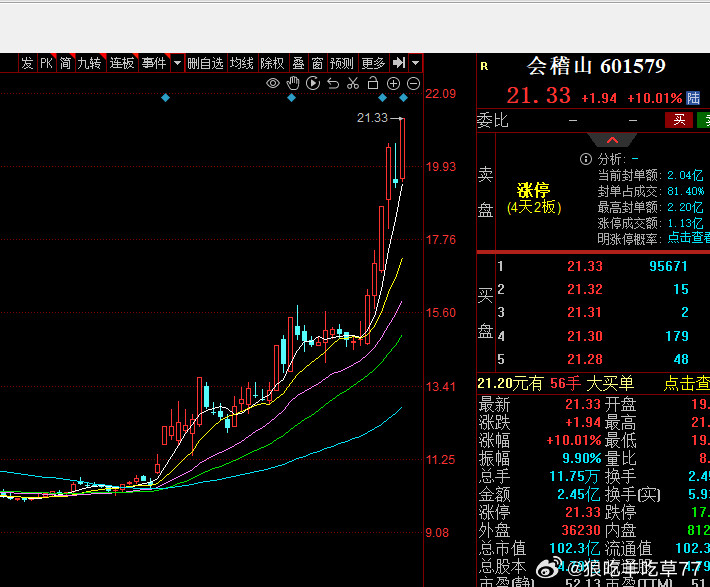710x587 pixels.
Task: Open 点击查看 link for 明涨停概率
Action: tap(688, 238)
